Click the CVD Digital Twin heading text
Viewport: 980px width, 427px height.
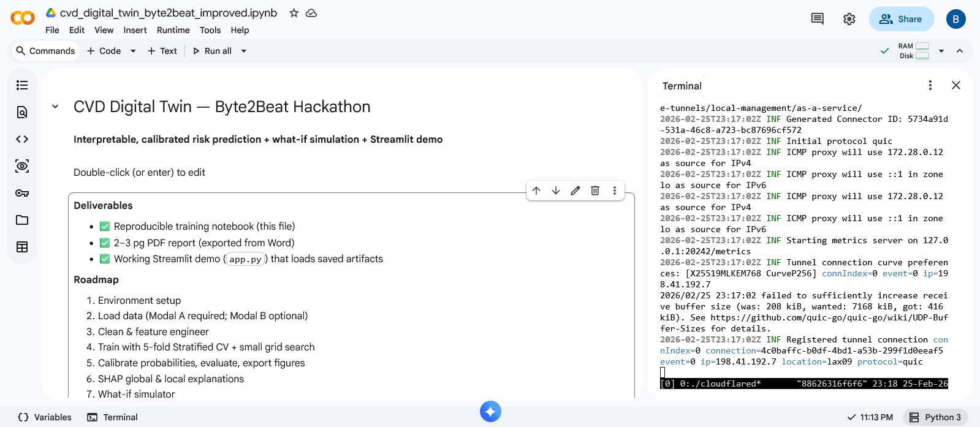click(x=222, y=107)
